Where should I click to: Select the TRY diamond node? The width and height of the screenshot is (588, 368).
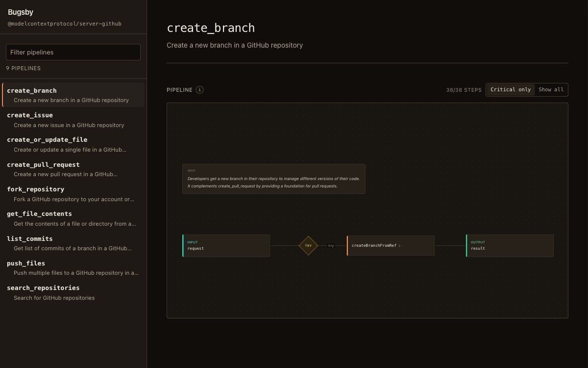(x=308, y=245)
